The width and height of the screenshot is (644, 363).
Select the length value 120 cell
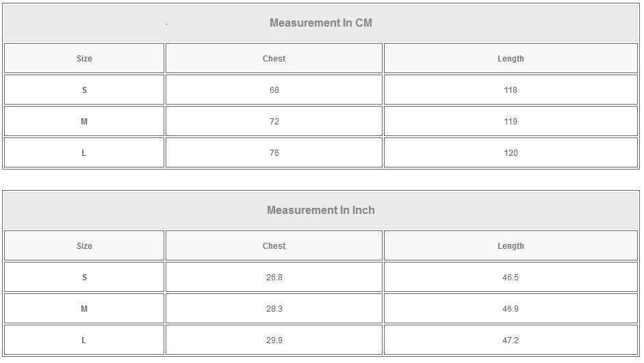coord(511,153)
